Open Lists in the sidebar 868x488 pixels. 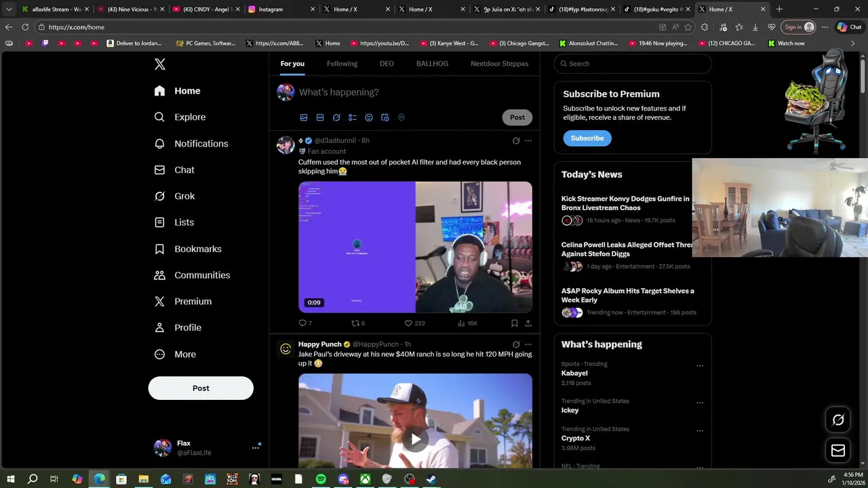(x=174, y=222)
